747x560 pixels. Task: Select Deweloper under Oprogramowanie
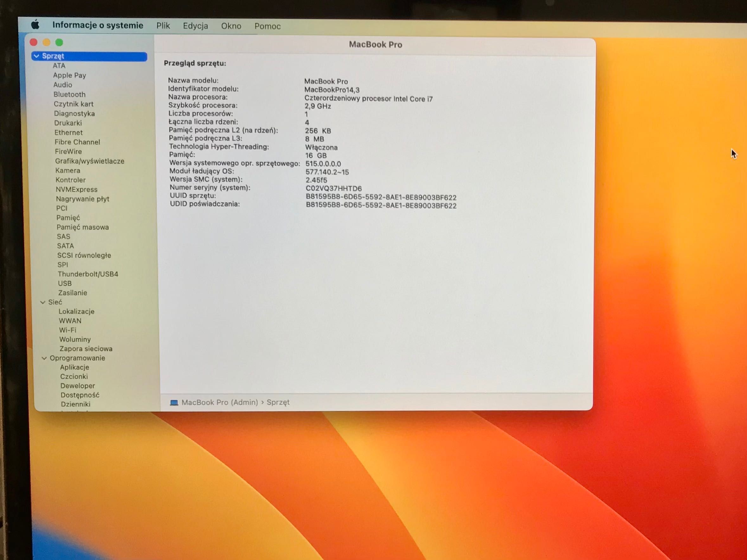coord(78,386)
